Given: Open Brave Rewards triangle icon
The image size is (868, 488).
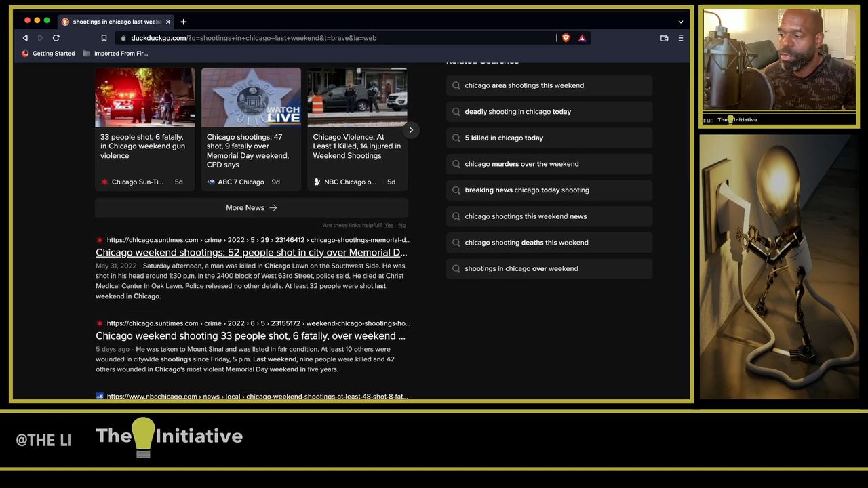Looking at the screenshot, I should pos(582,38).
